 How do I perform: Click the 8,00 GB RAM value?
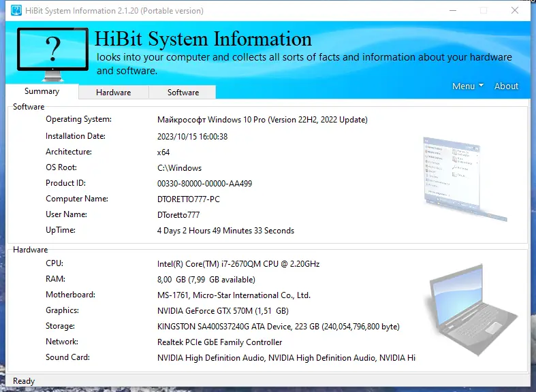206,280
